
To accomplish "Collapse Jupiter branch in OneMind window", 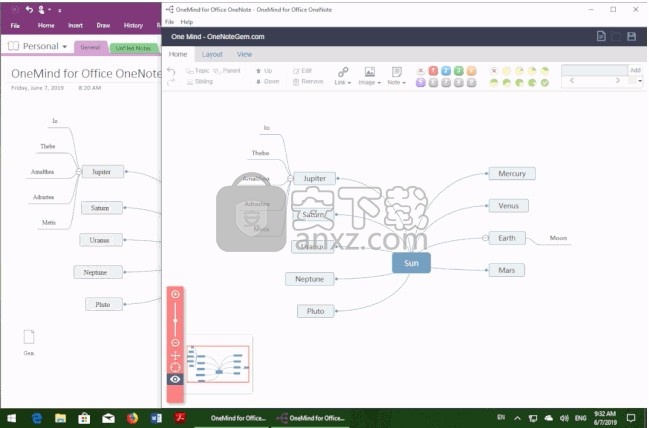I will point(291,178).
